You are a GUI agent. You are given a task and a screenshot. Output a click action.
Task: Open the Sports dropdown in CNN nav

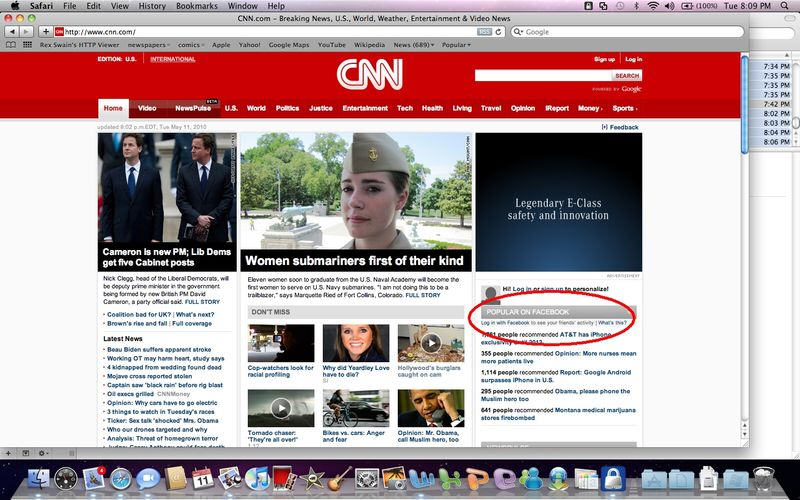624,108
